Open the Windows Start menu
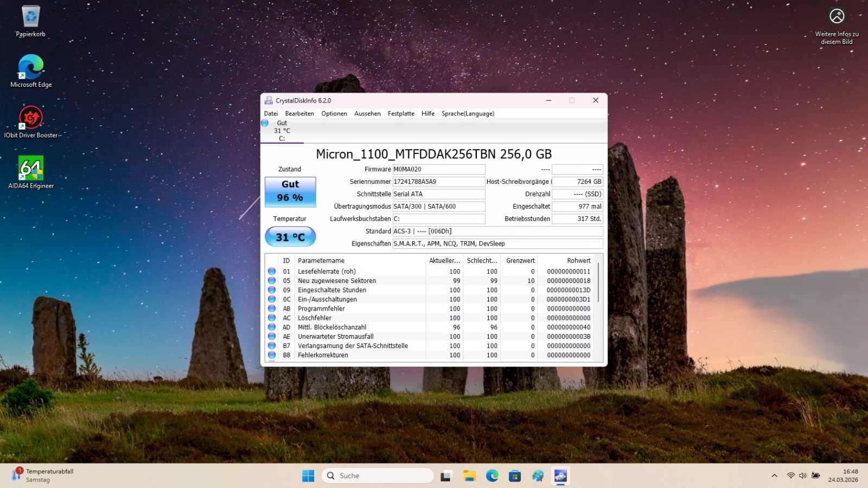868x488 pixels. tap(308, 476)
